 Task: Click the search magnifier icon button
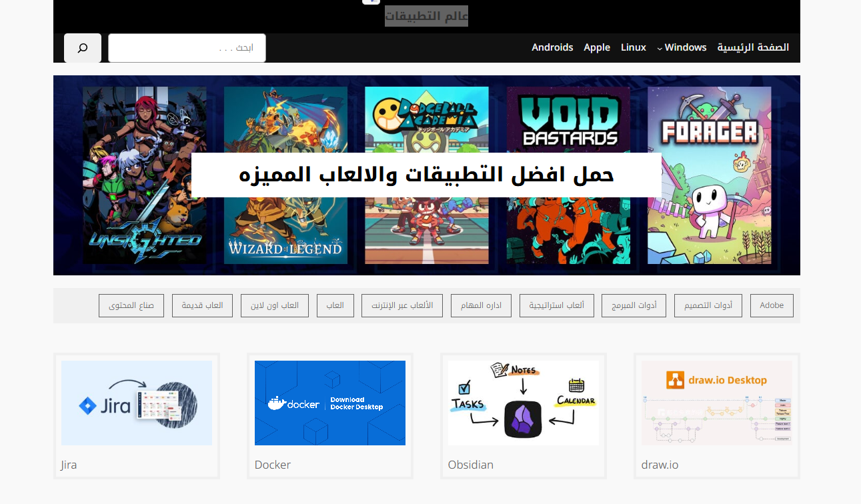[83, 48]
